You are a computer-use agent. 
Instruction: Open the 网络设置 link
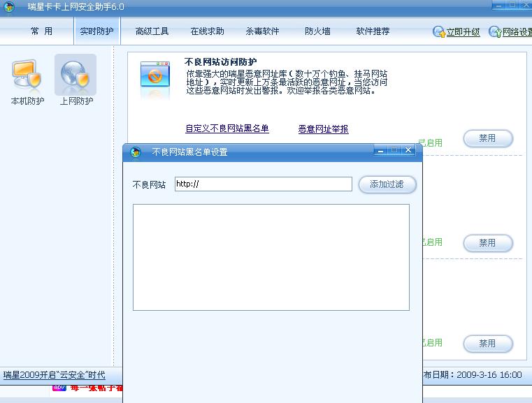517,32
